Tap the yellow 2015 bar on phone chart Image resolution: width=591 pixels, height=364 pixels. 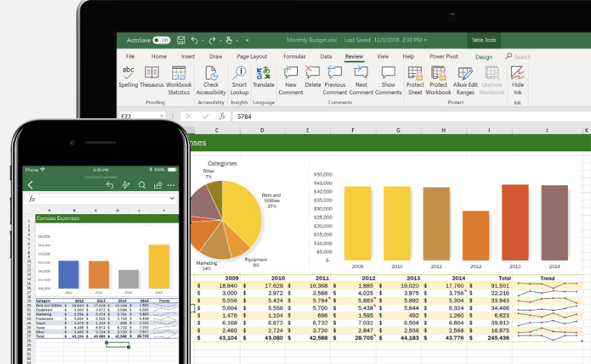coord(159,266)
